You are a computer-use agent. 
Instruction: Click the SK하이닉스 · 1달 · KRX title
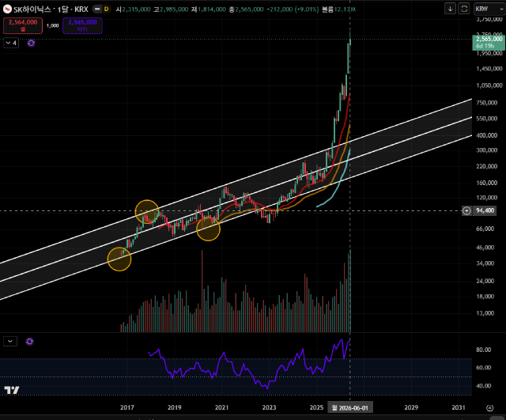tap(51, 9)
